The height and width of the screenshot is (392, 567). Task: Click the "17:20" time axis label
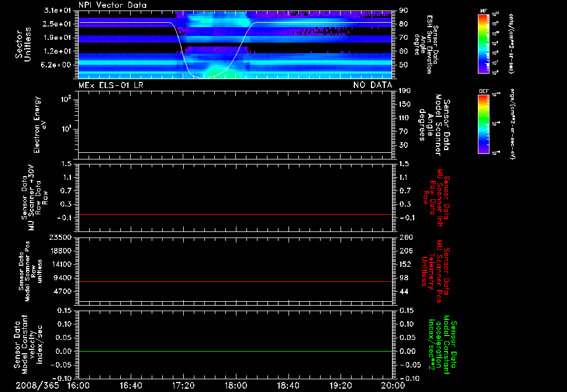183,385
